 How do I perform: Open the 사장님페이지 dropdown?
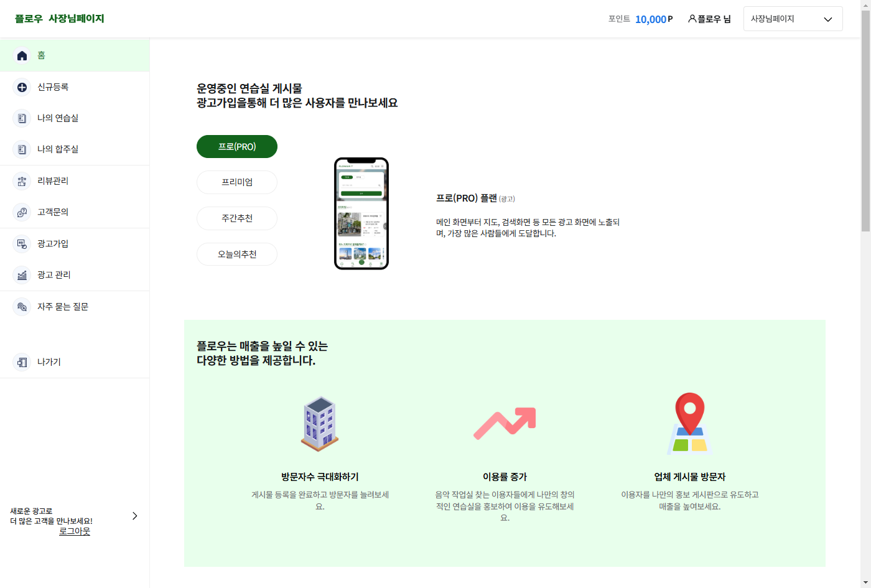click(793, 19)
